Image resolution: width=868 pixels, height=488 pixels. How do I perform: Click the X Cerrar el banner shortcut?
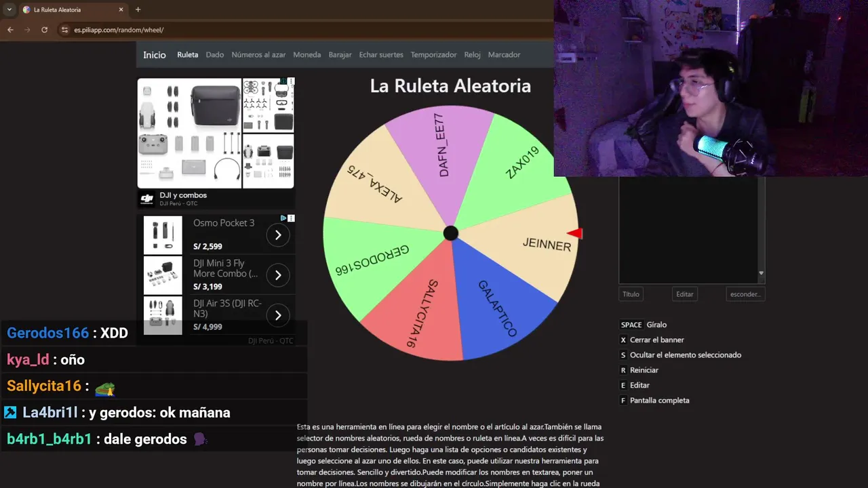click(652, 340)
